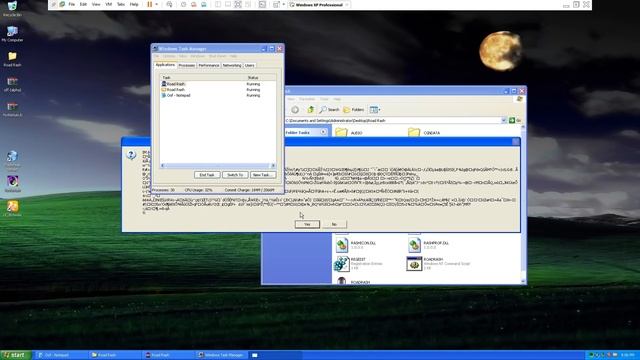The height and width of the screenshot is (360, 640).
Task: Select the second Road Rash task with folder icon
Action: pos(218,89)
